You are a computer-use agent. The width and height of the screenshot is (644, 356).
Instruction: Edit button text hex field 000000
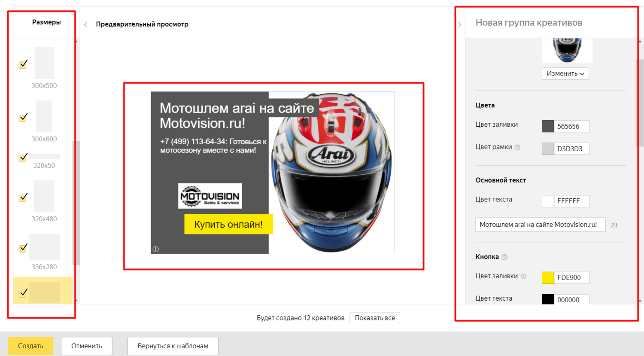point(571,299)
